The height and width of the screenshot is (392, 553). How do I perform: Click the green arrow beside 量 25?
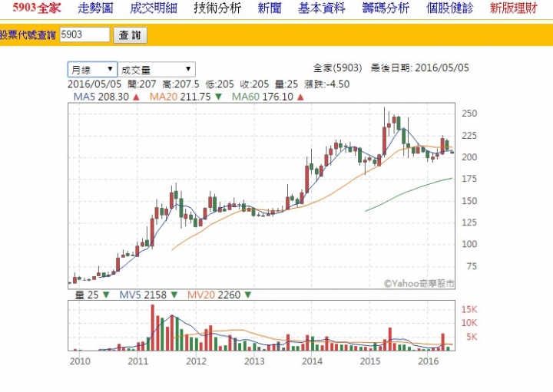[106, 295]
